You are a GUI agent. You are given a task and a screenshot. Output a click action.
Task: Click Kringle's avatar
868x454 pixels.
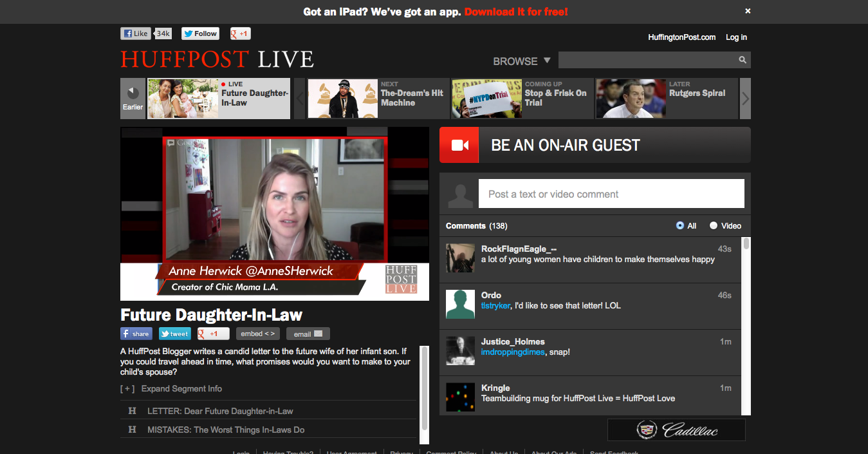point(461,397)
